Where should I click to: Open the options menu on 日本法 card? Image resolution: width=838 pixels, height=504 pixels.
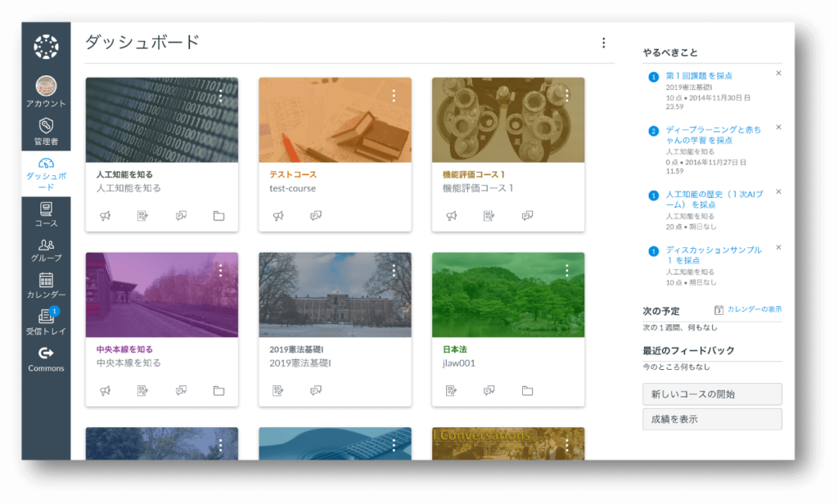pyautogui.click(x=567, y=271)
